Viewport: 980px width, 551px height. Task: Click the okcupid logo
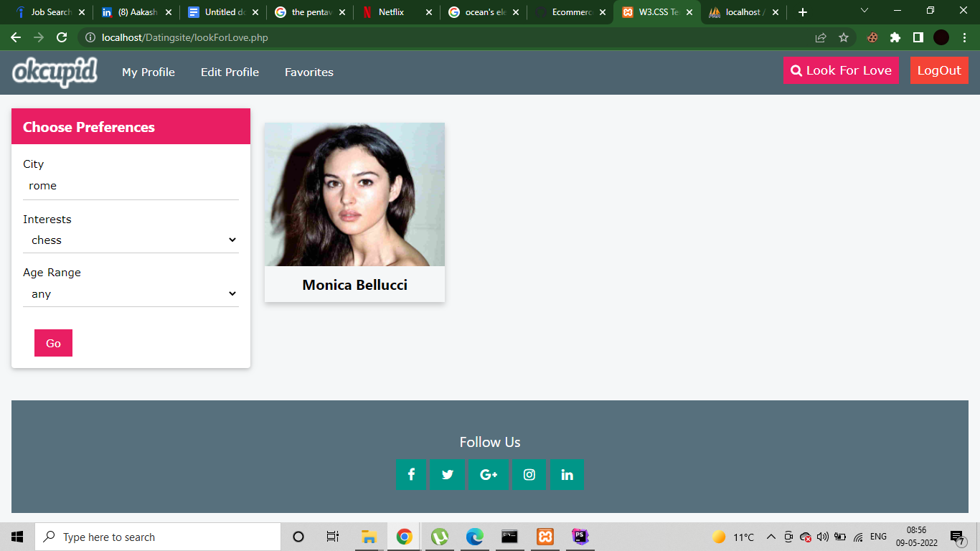click(x=54, y=72)
